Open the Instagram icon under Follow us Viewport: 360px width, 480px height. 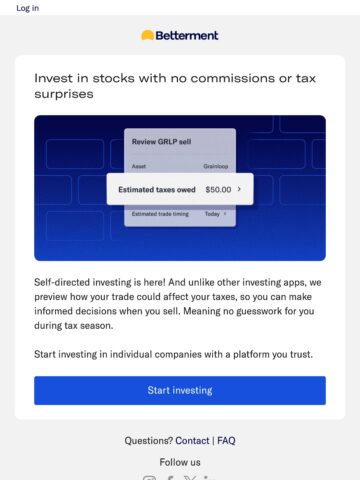click(149, 478)
